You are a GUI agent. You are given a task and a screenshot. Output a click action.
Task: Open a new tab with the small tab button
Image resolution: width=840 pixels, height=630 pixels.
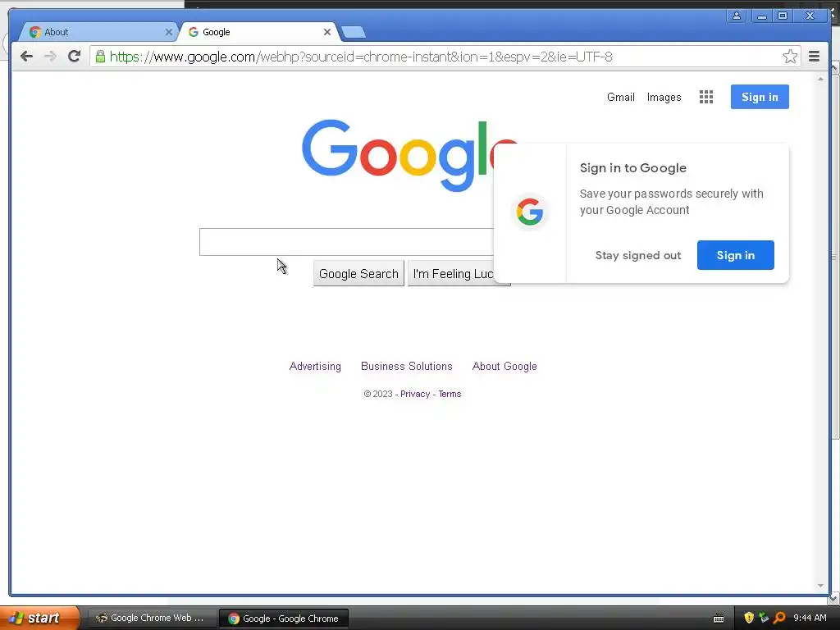tap(354, 33)
